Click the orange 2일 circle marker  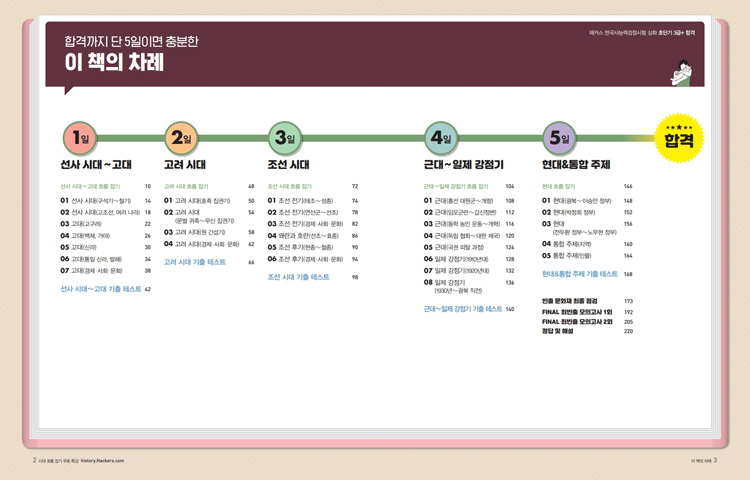tap(181, 138)
